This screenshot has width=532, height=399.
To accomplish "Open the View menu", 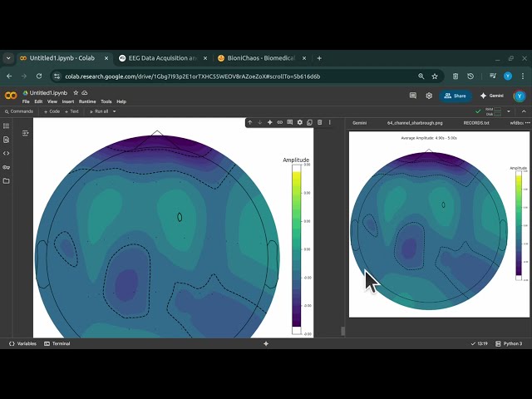I will [x=52, y=101].
